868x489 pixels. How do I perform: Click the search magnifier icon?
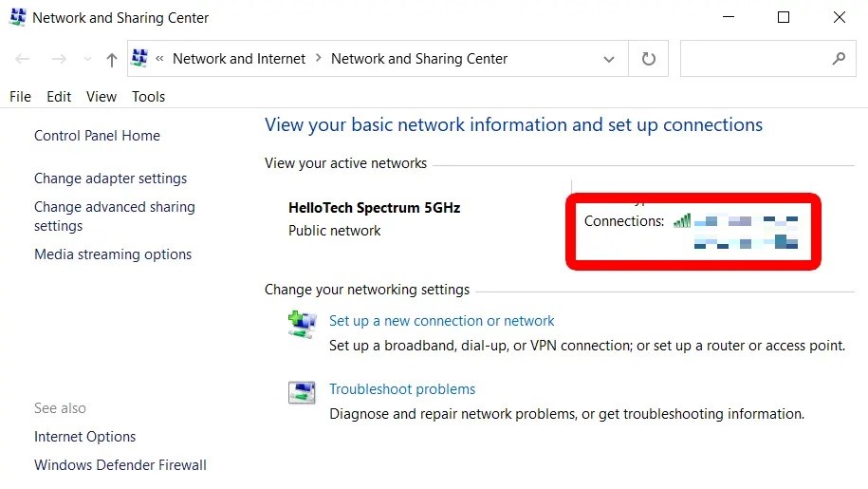(838, 59)
